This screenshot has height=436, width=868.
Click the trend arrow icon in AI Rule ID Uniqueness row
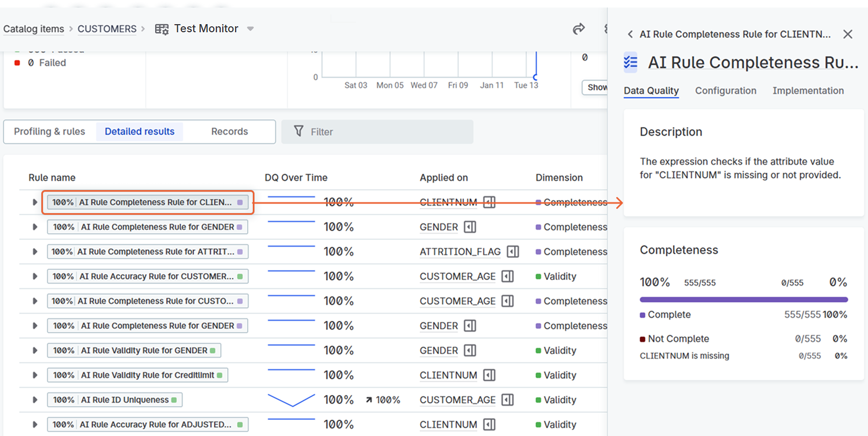(369, 400)
